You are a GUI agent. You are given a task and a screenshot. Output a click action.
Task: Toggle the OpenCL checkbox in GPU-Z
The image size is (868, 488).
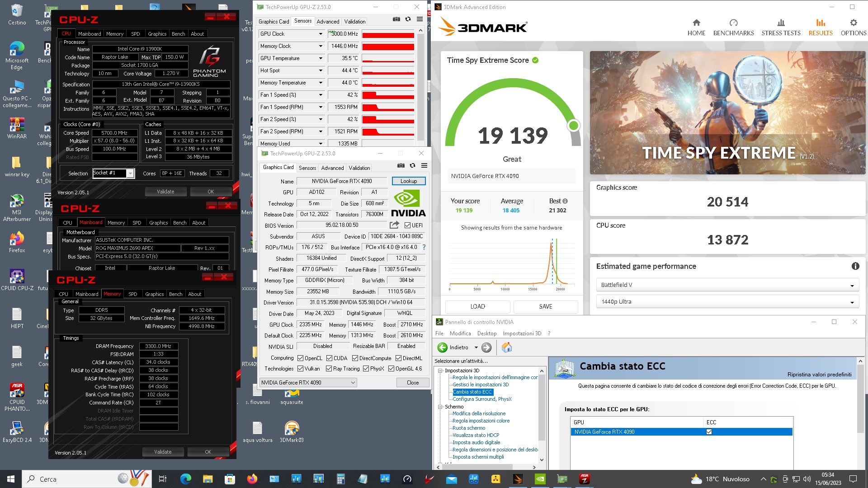pos(300,358)
